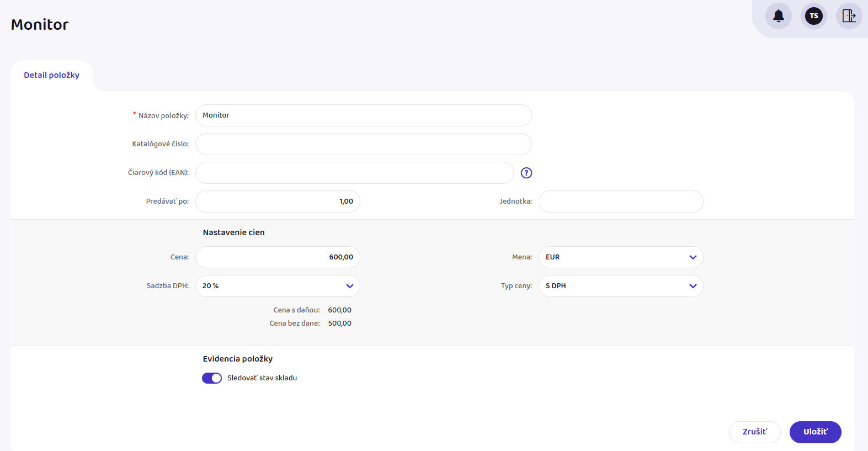868x451 pixels.
Task: Click the chevron arrow in Typ ceny
Action: (693, 286)
